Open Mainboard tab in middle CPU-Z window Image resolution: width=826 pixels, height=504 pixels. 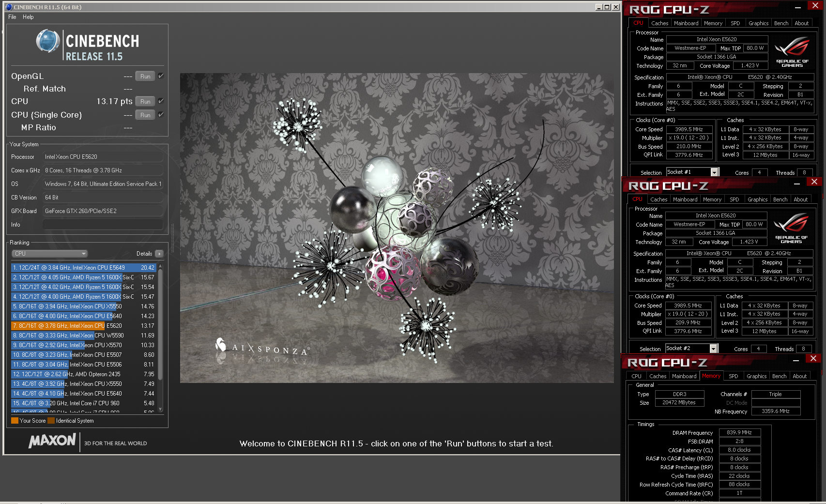pyautogui.click(x=685, y=199)
